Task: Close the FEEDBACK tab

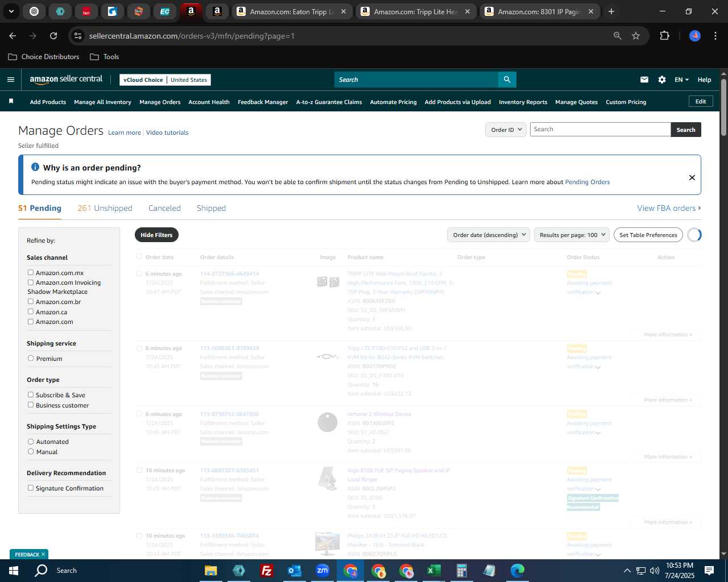Action: tap(43, 554)
